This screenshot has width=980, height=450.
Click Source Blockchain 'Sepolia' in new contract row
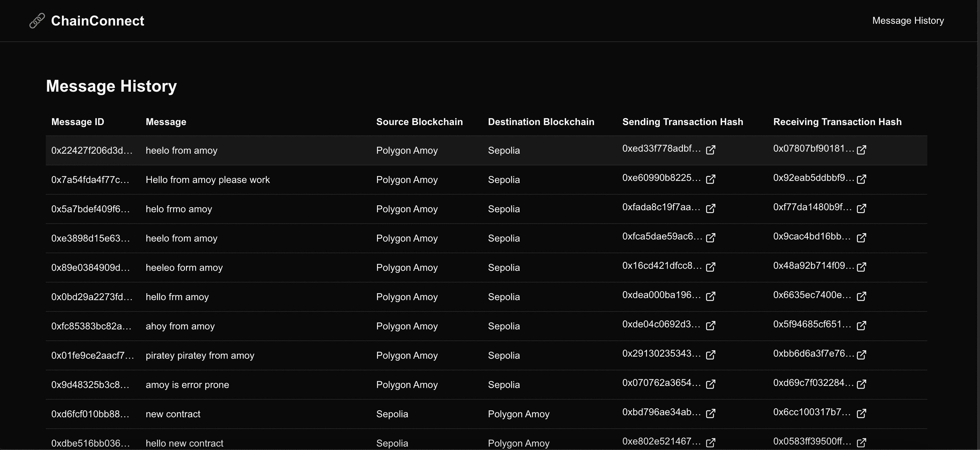392,414
